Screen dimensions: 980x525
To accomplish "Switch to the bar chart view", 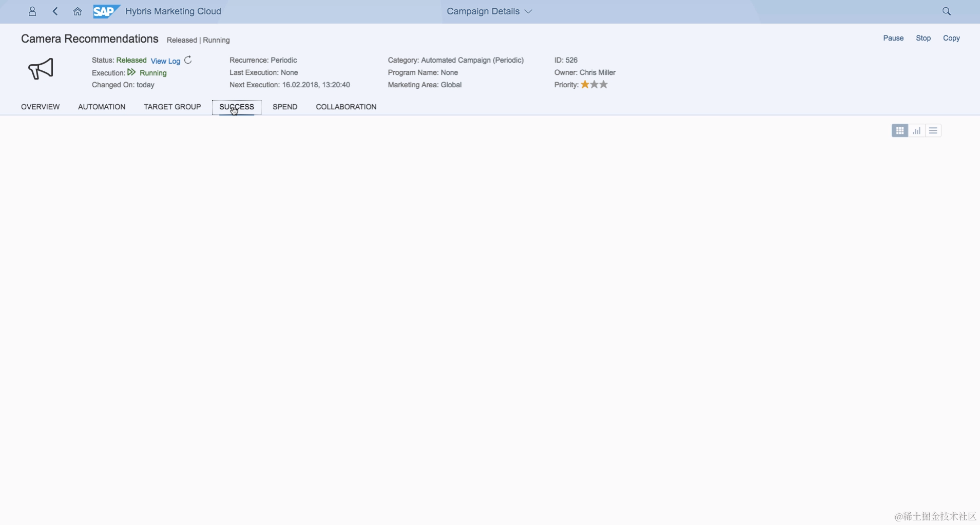I will click(917, 130).
